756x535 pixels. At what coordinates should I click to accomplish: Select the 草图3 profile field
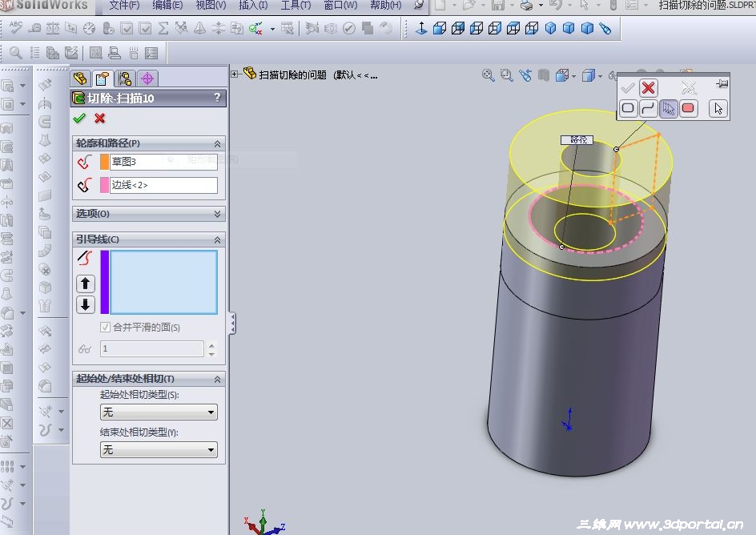click(163, 162)
